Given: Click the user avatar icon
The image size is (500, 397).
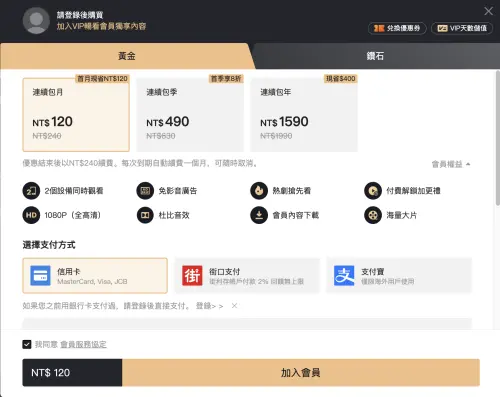Looking at the screenshot, I should (x=36, y=21).
